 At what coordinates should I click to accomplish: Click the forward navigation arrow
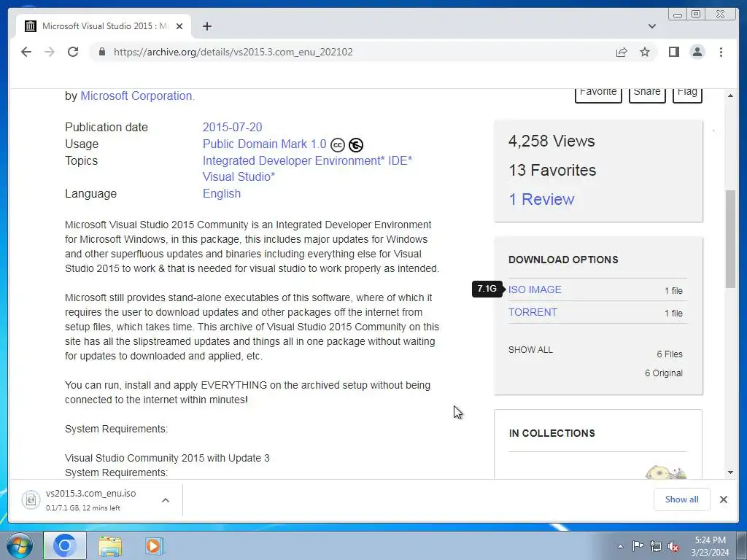pos(50,52)
